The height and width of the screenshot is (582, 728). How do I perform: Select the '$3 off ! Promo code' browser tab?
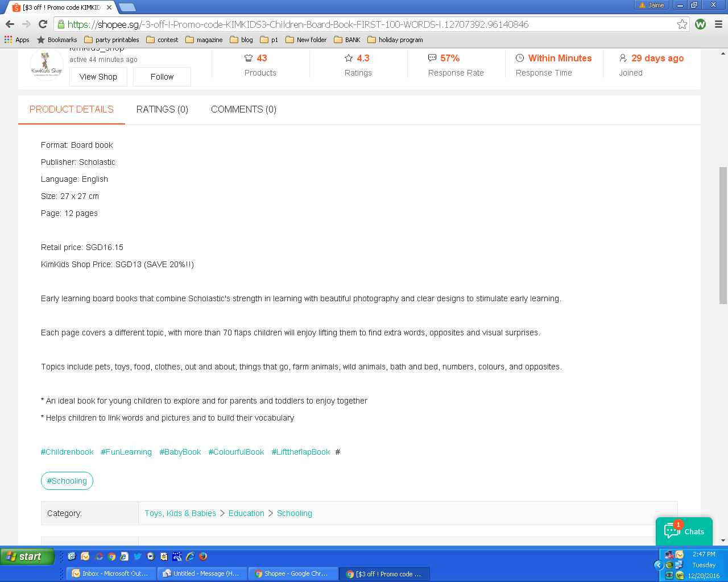[x=60, y=7]
